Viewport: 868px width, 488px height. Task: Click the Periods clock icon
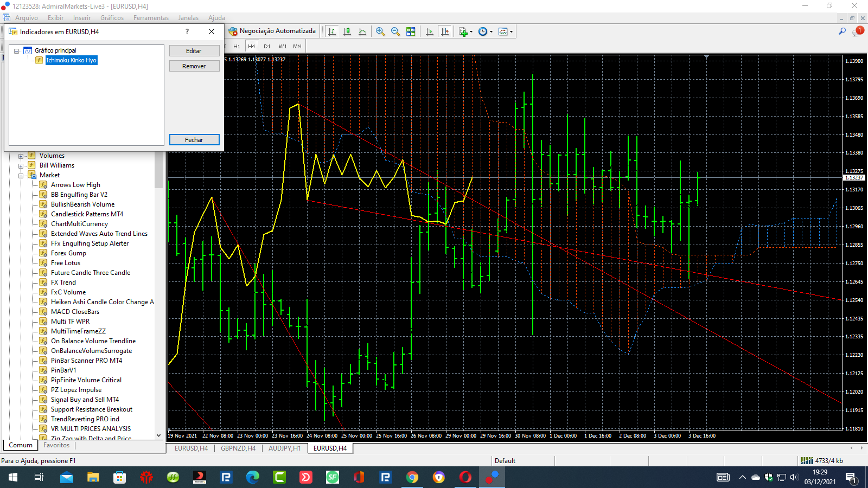coord(483,31)
